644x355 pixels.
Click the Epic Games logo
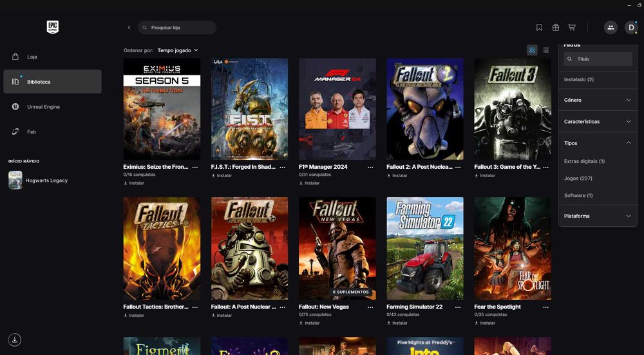(53, 27)
